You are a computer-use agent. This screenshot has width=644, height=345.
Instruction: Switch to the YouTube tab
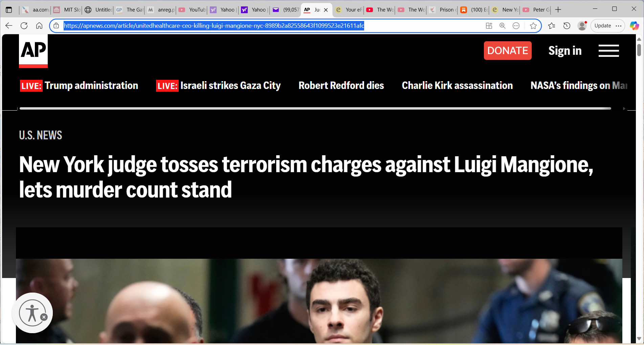(x=192, y=10)
